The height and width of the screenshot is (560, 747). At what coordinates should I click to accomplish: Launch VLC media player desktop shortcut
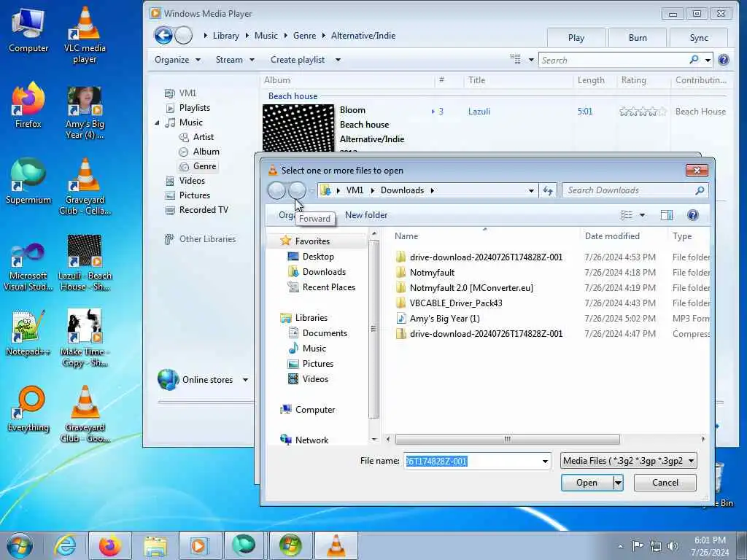pyautogui.click(x=85, y=34)
